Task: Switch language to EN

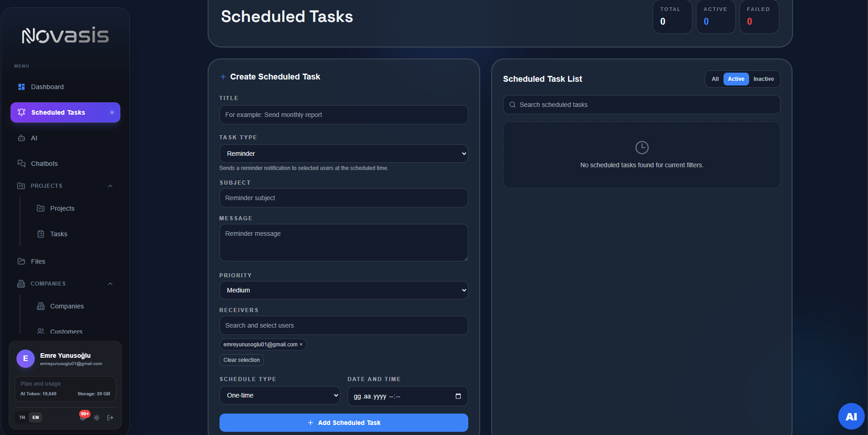Action: (36, 418)
